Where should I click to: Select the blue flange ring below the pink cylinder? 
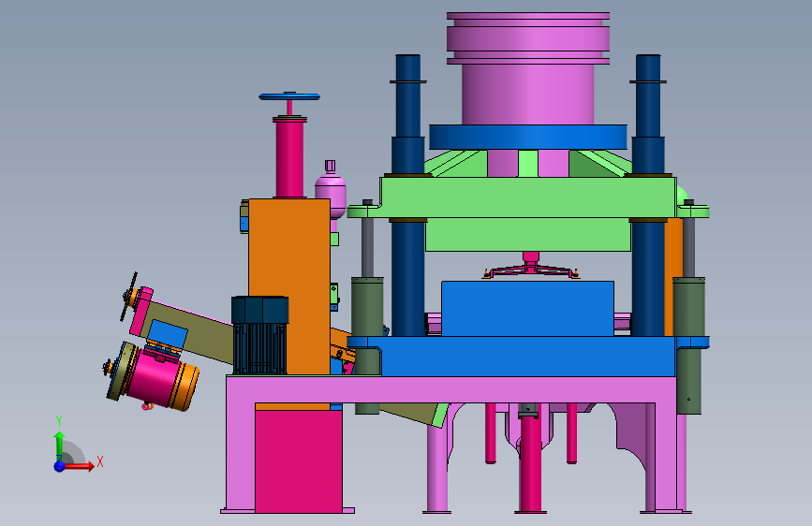[527, 138]
